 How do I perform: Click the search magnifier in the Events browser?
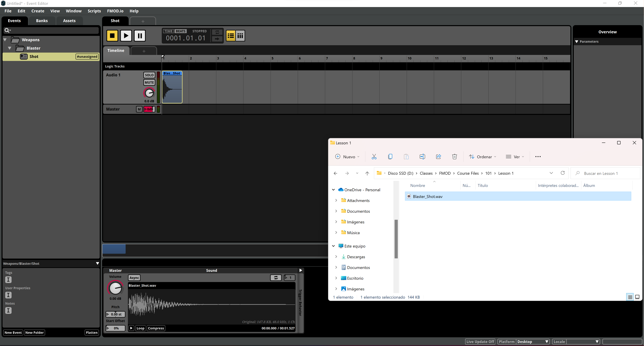pyautogui.click(x=7, y=30)
